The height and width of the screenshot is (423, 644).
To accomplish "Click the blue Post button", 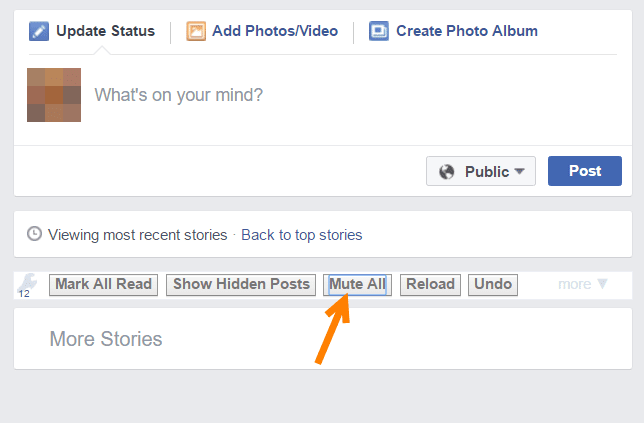I will tap(585, 171).
